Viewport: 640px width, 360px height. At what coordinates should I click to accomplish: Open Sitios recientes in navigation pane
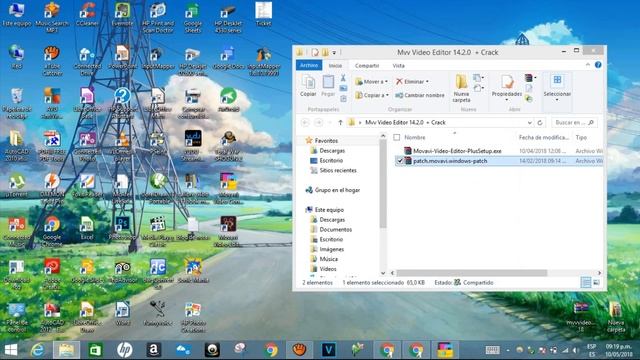pyautogui.click(x=338, y=170)
